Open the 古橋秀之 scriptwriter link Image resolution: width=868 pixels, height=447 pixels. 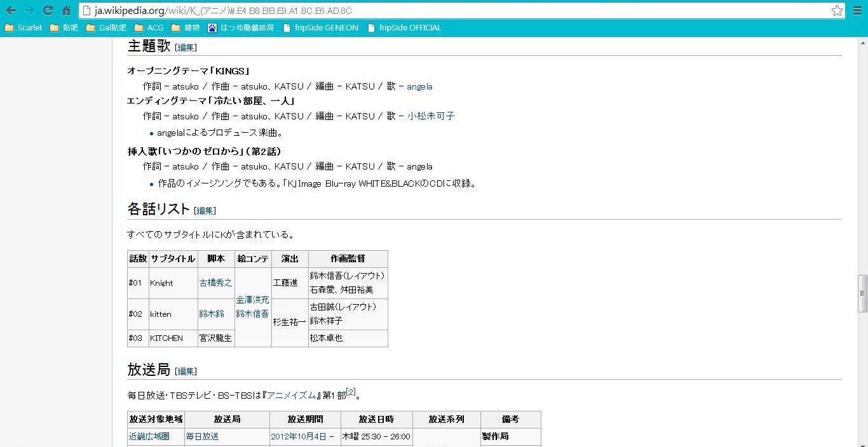point(215,283)
